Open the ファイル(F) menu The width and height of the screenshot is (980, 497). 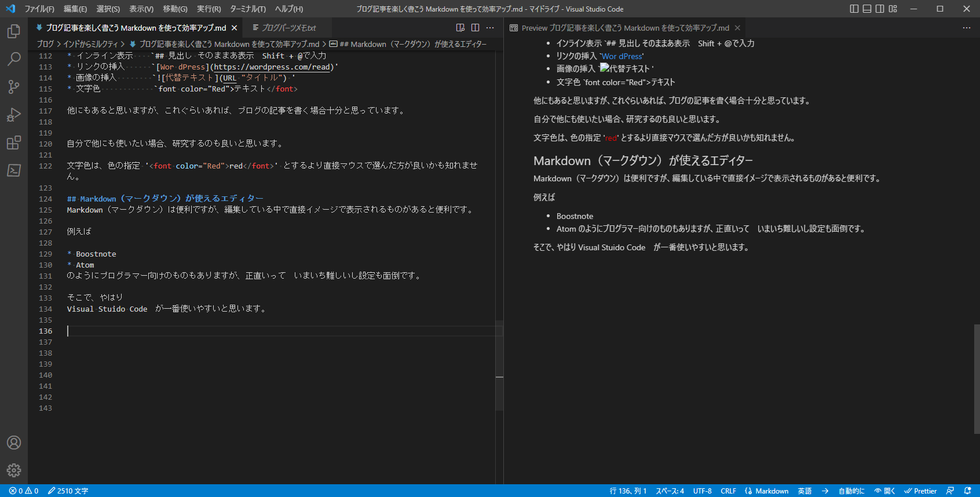point(39,9)
